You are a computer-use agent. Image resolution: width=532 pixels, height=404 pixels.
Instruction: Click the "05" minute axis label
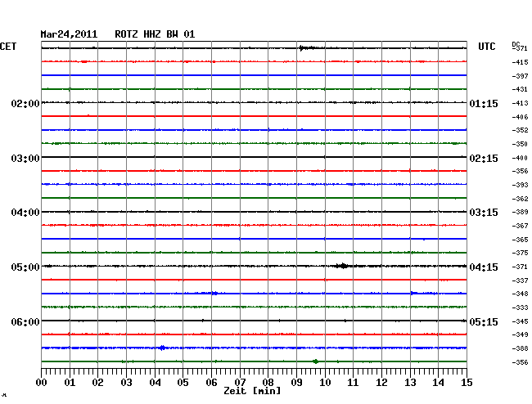point(183,383)
